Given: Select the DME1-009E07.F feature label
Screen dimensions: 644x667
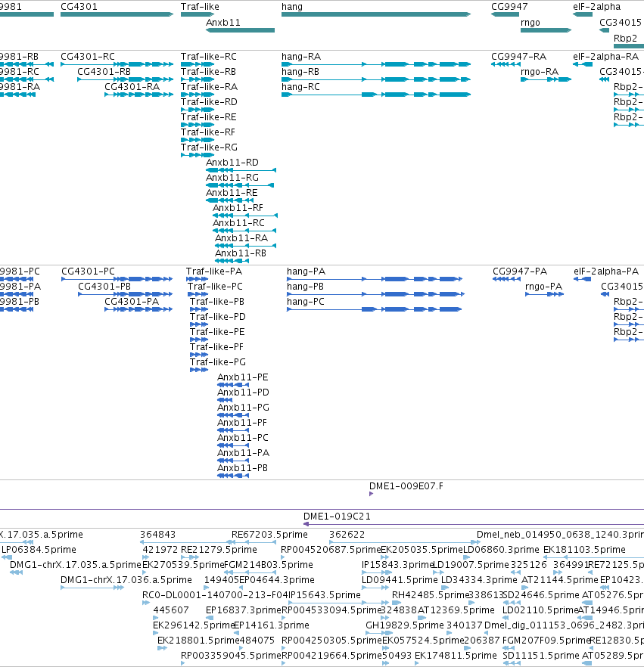Looking at the screenshot, I should (406, 486).
